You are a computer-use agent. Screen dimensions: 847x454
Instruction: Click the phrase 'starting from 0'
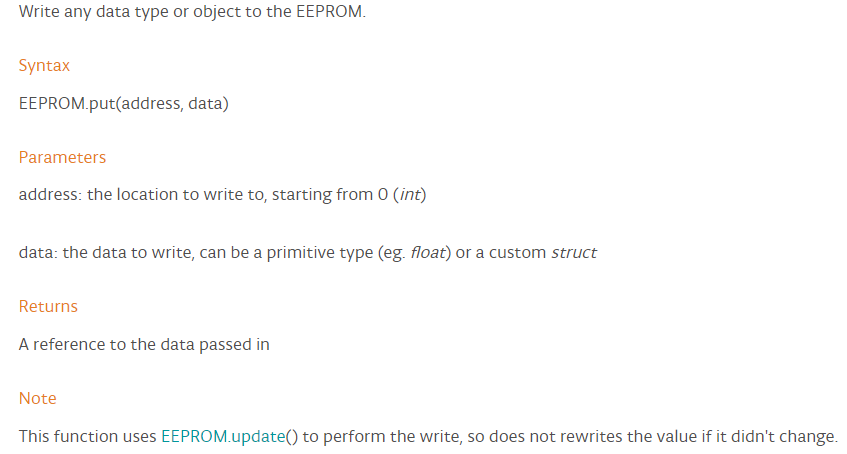tap(330, 195)
